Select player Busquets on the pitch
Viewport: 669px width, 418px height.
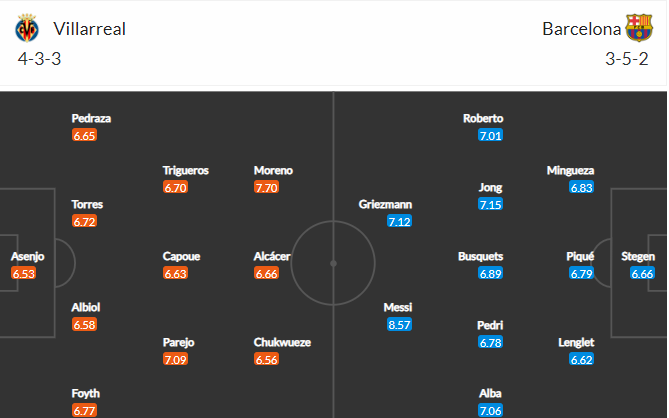480,256
